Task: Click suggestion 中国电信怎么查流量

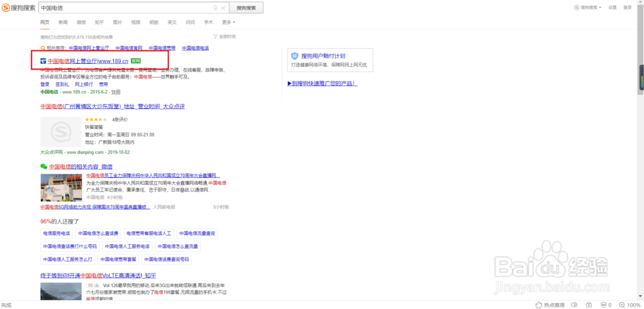Action: (178, 247)
